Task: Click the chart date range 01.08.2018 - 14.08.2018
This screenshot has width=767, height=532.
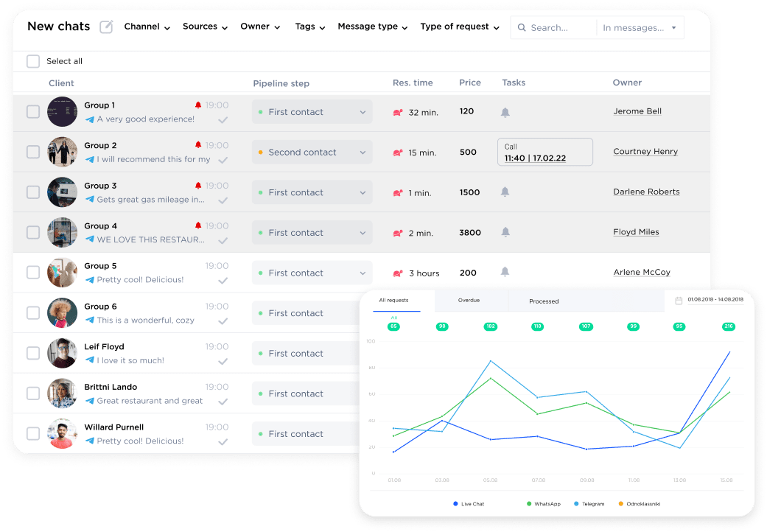Action: click(x=715, y=299)
